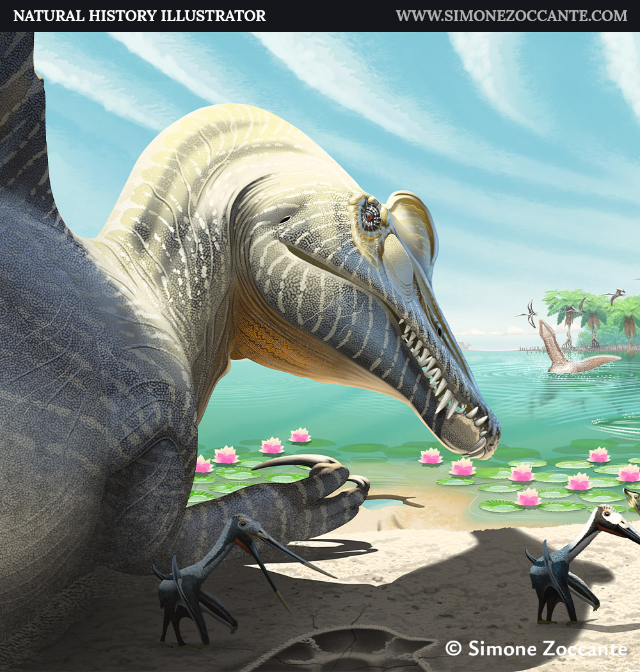Click the Simone Zoccante copyright watermark
Image resolution: width=640 pixels, height=672 pixels.
536,648
